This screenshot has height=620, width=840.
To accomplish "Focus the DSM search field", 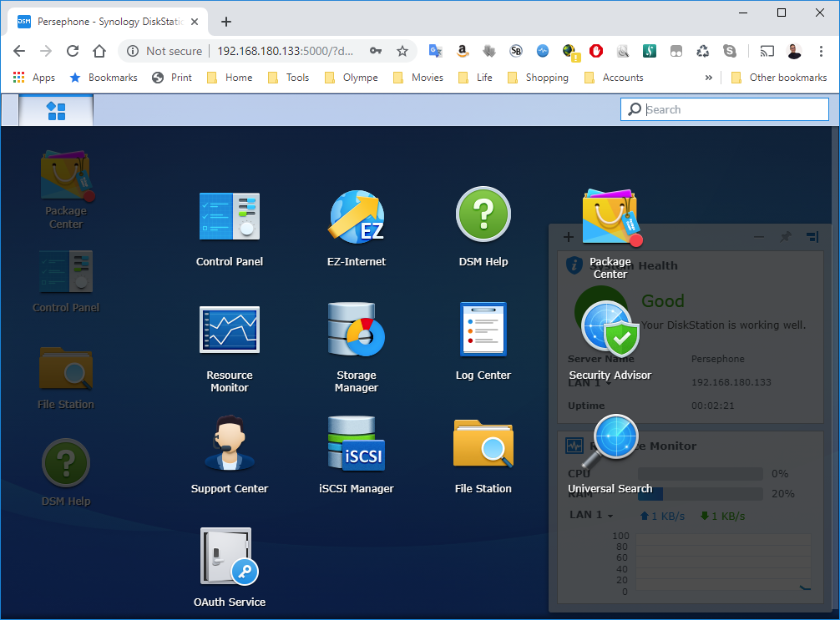I will [x=725, y=109].
